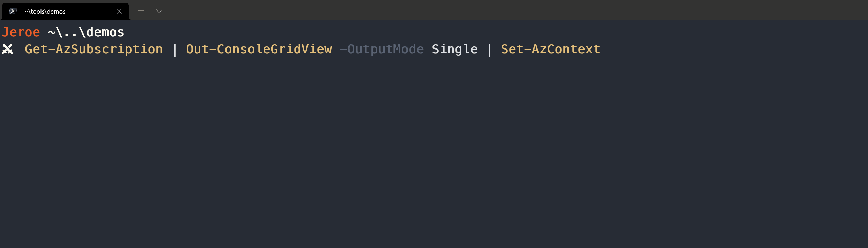Click the ~\..\demos path segment
Image resolution: width=868 pixels, height=248 pixels.
(x=85, y=31)
